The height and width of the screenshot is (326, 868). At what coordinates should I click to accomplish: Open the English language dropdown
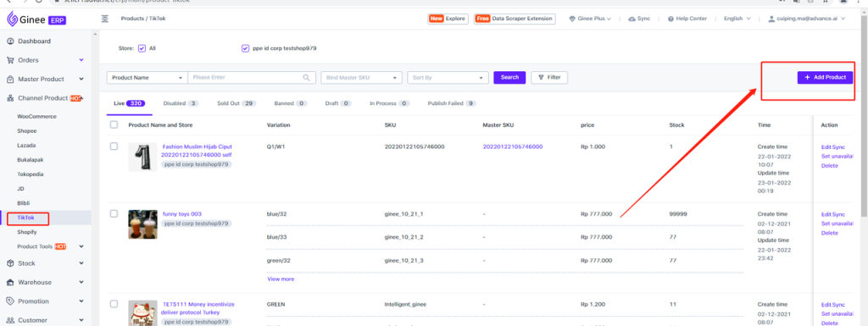(x=737, y=19)
